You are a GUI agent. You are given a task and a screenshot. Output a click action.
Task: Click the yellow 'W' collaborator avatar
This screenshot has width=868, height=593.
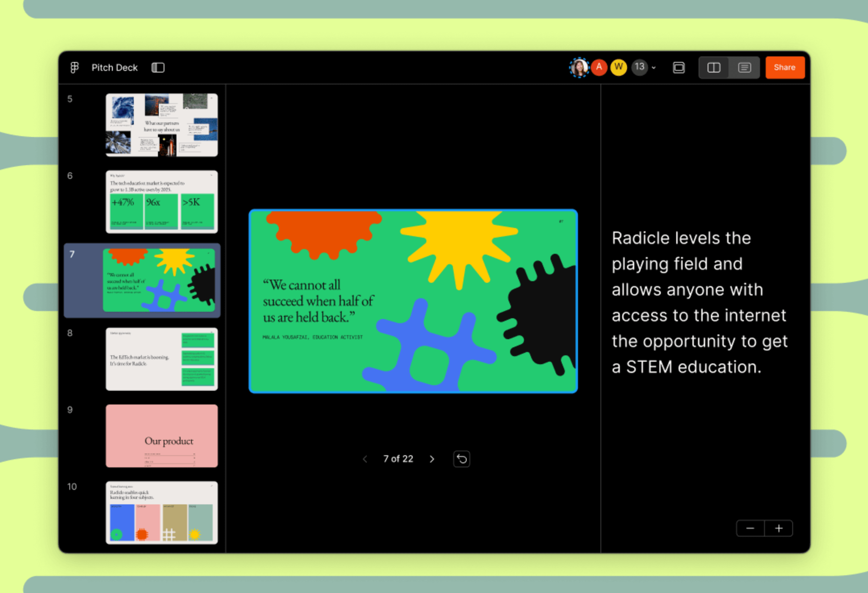[x=619, y=67]
